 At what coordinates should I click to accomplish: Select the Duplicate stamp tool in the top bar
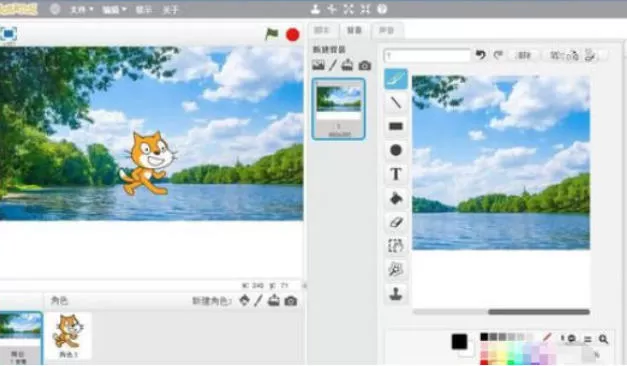(x=315, y=9)
